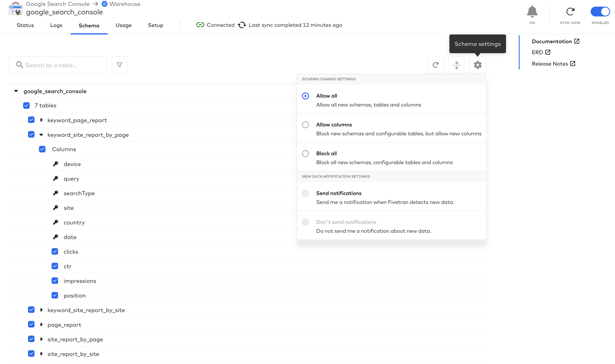Switch to the Status tab
The image size is (615, 364).
pos(25,25)
